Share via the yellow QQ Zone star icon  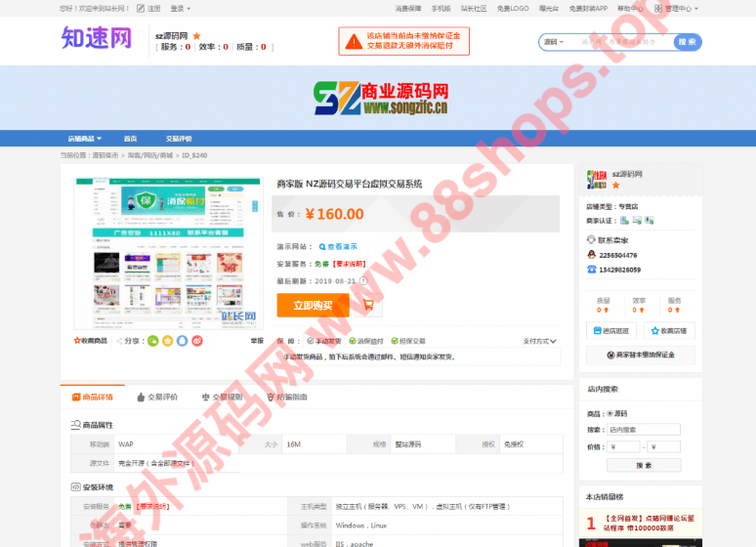pyautogui.click(x=167, y=341)
